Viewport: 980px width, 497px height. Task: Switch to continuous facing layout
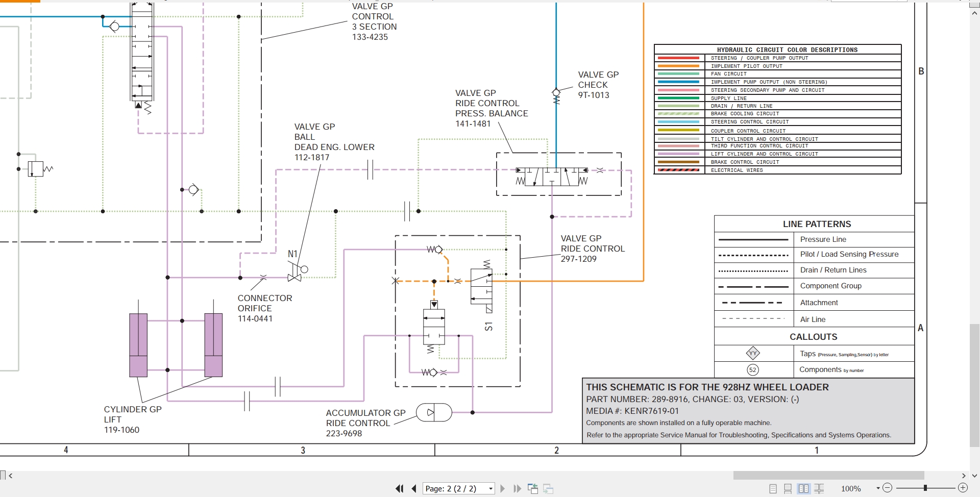[x=819, y=489]
